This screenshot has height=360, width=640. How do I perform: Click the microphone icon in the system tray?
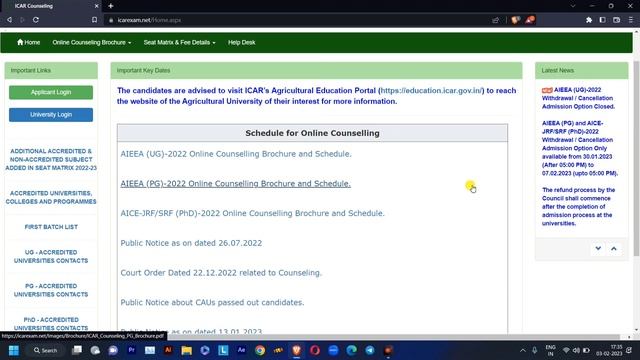coord(535,350)
